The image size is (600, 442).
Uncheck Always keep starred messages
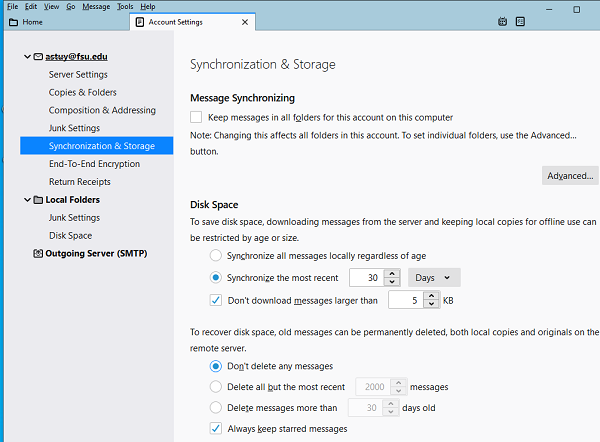click(x=215, y=428)
